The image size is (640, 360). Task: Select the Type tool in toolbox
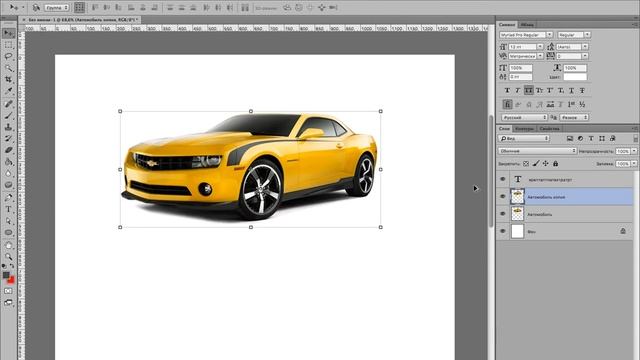(x=9, y=209)
